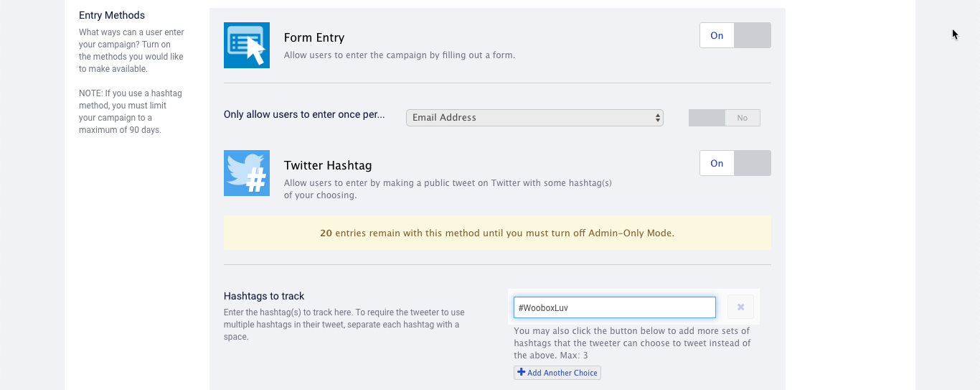Click the Hashtags to track label

click(x=264, y=296)
